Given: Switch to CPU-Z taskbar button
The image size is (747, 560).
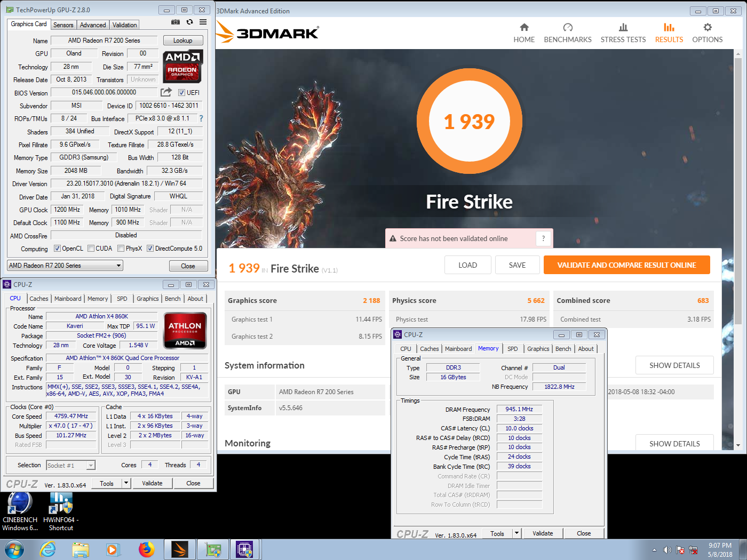Looking at the screenshot, I should tap(245, 549).
